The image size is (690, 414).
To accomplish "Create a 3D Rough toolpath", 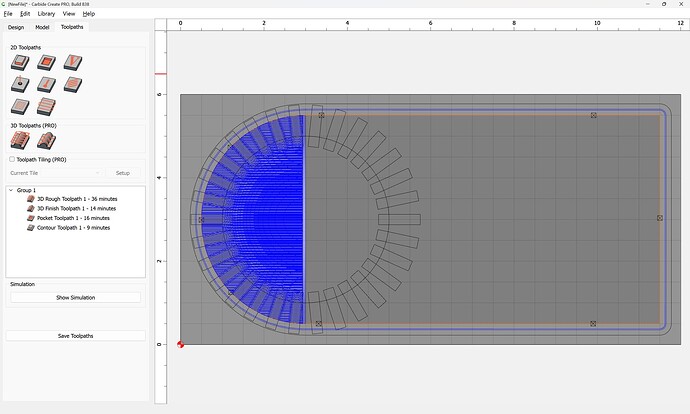I will [20, 141].
